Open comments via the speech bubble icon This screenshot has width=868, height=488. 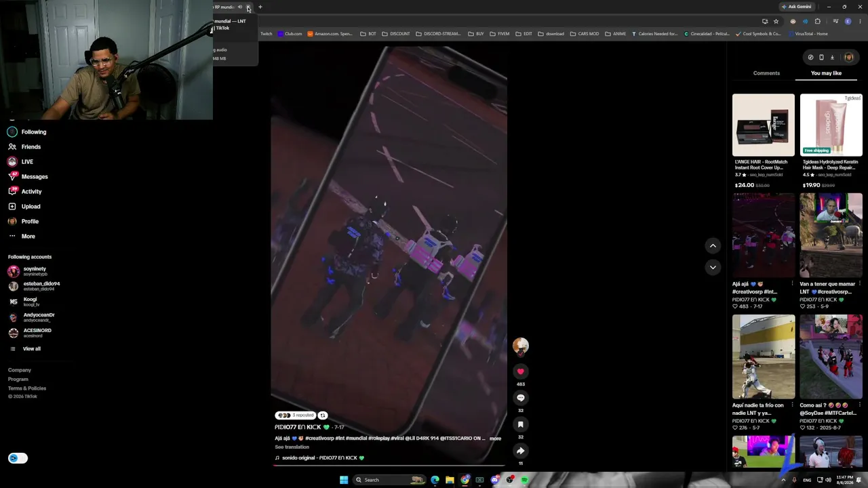click(521, 398)
